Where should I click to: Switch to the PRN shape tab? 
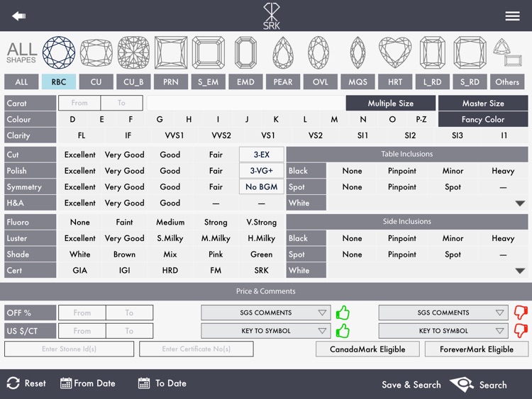(x=171, y=82)
